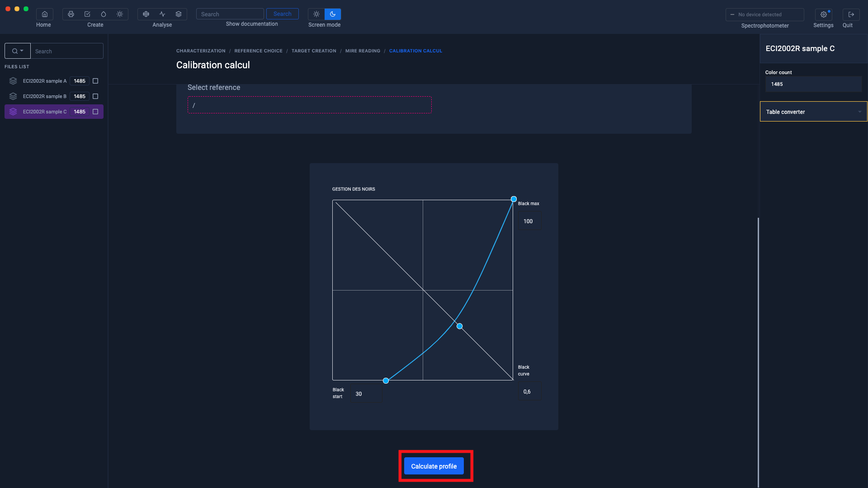Go to Home via house icon

click(x=44, y=14)
